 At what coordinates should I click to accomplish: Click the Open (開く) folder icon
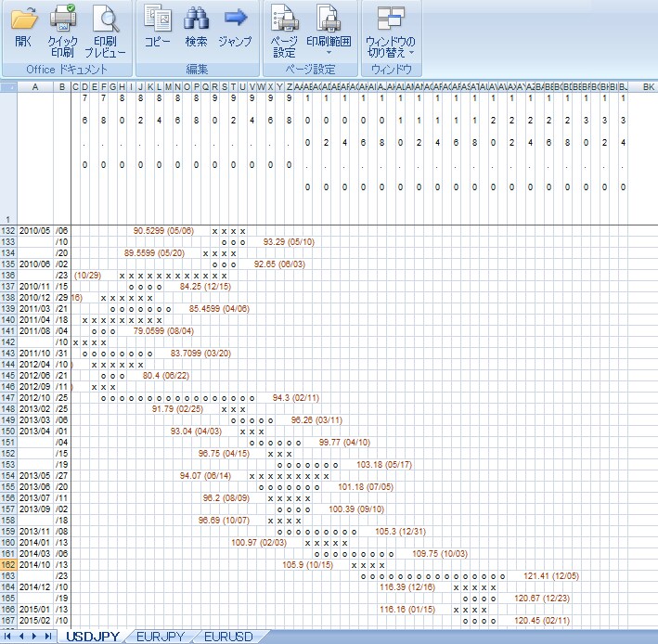24,19
